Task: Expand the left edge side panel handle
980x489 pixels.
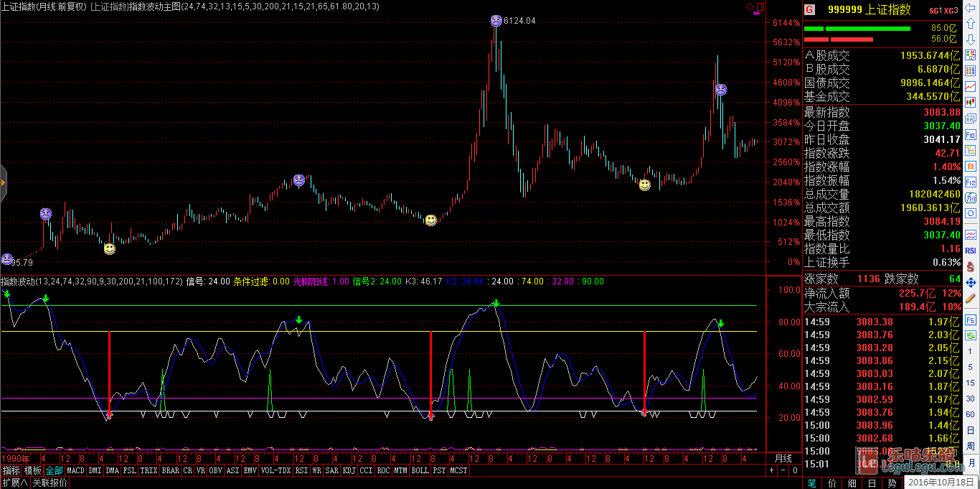Action: [x=3, y=183]
